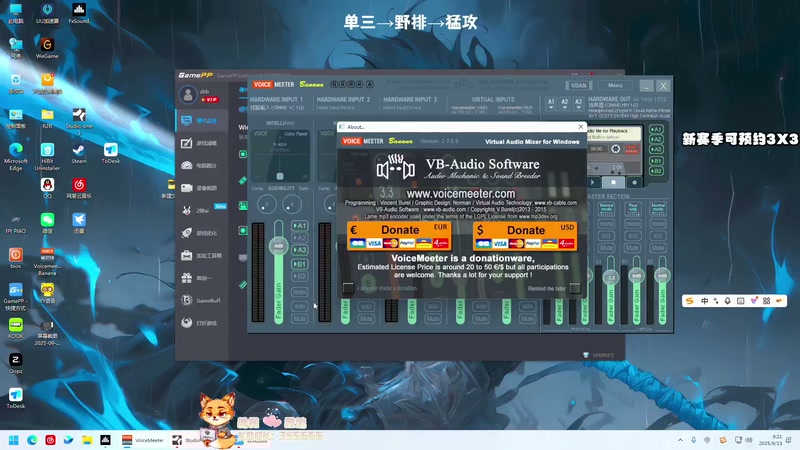Toggle mono on Hardware Input 1 strip
This screenshot has height=450, width=800.
click(x=299, y=292)
